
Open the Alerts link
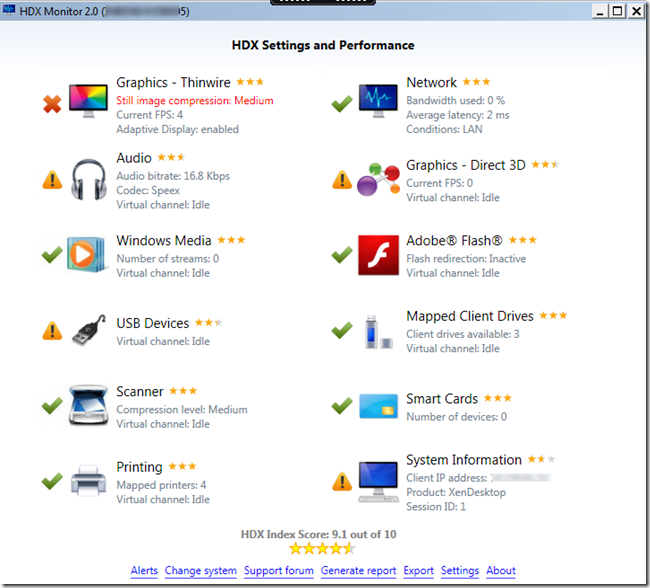coord(144,571)
